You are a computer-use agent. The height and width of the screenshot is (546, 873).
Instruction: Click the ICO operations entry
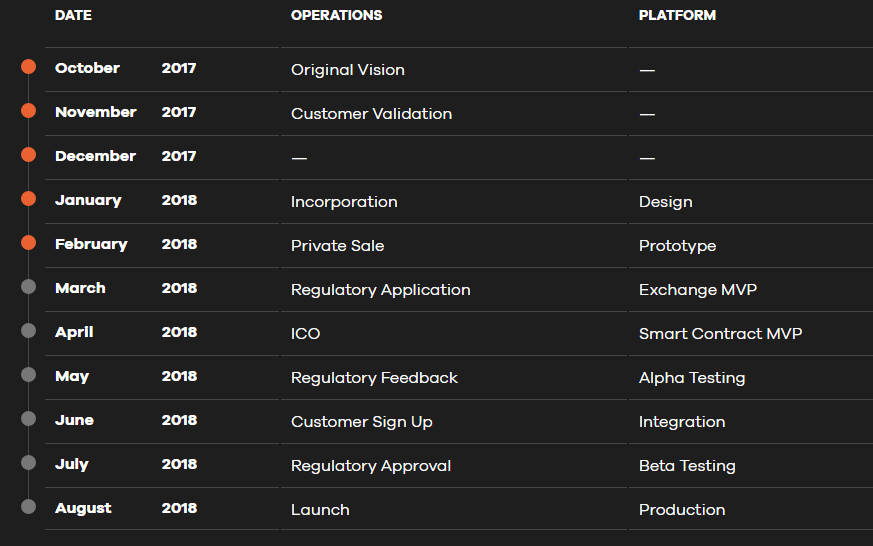pos(305,334)
